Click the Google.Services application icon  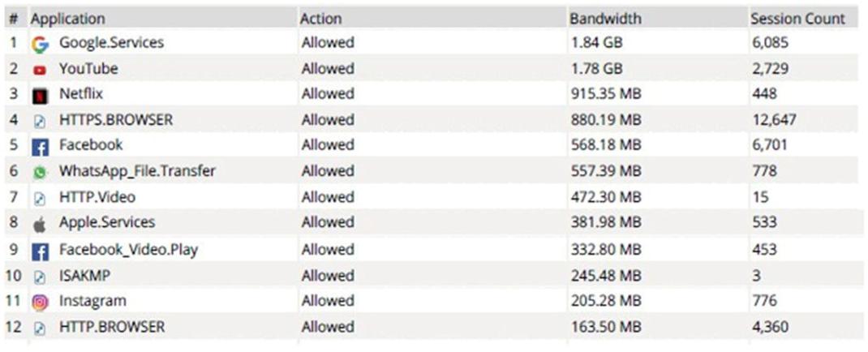[40, 44]
